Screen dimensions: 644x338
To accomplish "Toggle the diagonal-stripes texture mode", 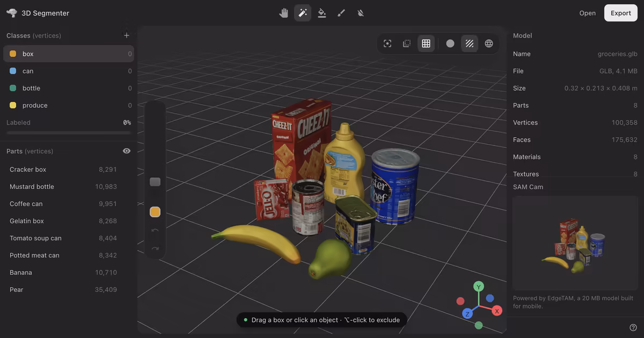I will click(470, 43).
